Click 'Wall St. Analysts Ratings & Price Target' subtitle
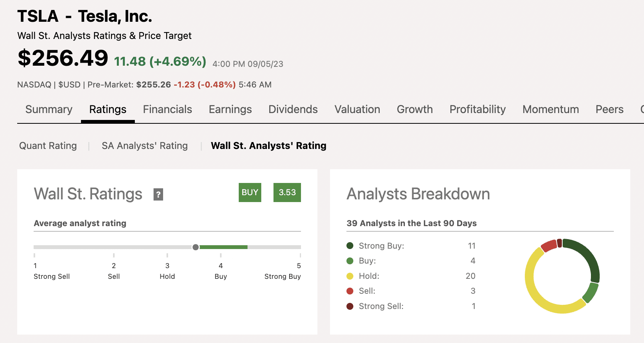Screen dimensions: 644x343 tap(104, 36)
